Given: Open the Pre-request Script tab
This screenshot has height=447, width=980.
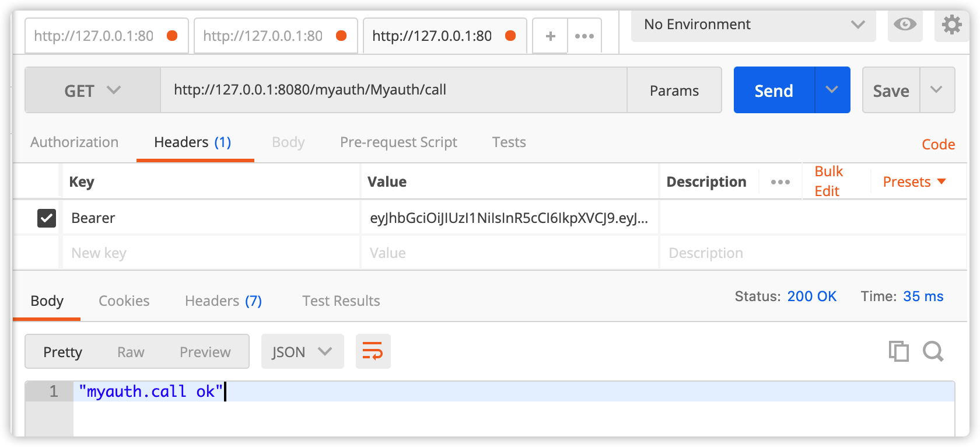Looking at the screenshot, I should (x=398, y=142).
